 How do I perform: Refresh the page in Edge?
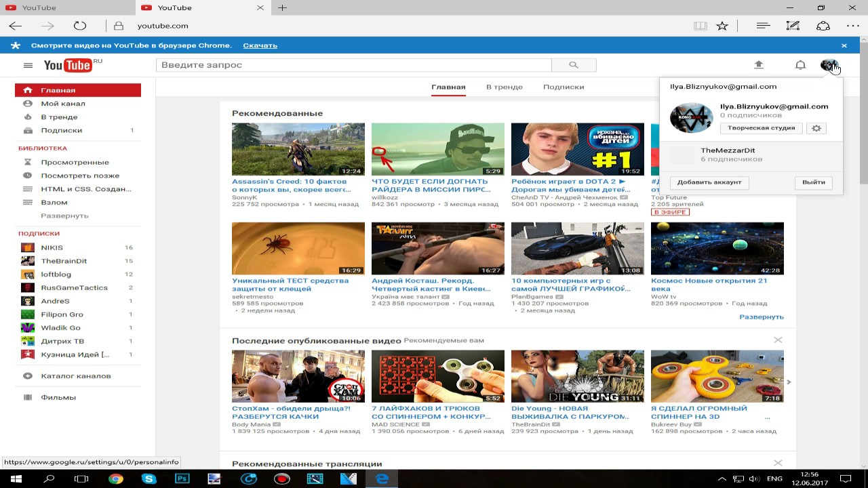pos(80,26)
